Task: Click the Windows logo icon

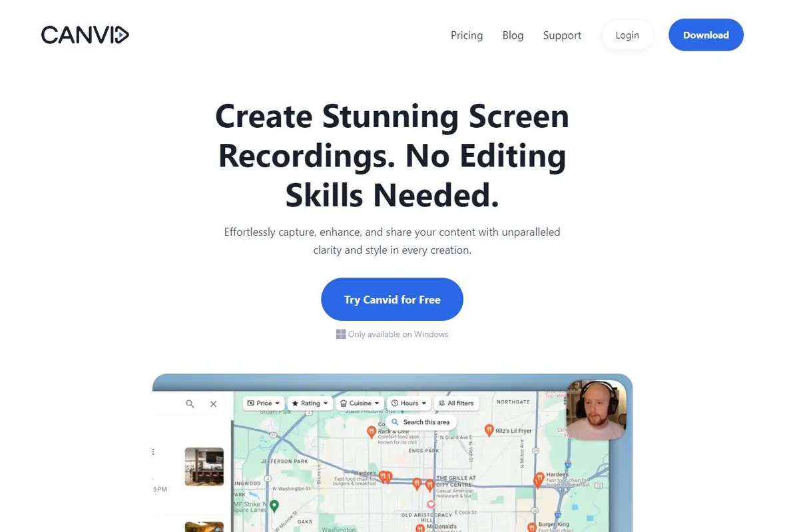Action: pyautogui.click(x=341, y=334)
